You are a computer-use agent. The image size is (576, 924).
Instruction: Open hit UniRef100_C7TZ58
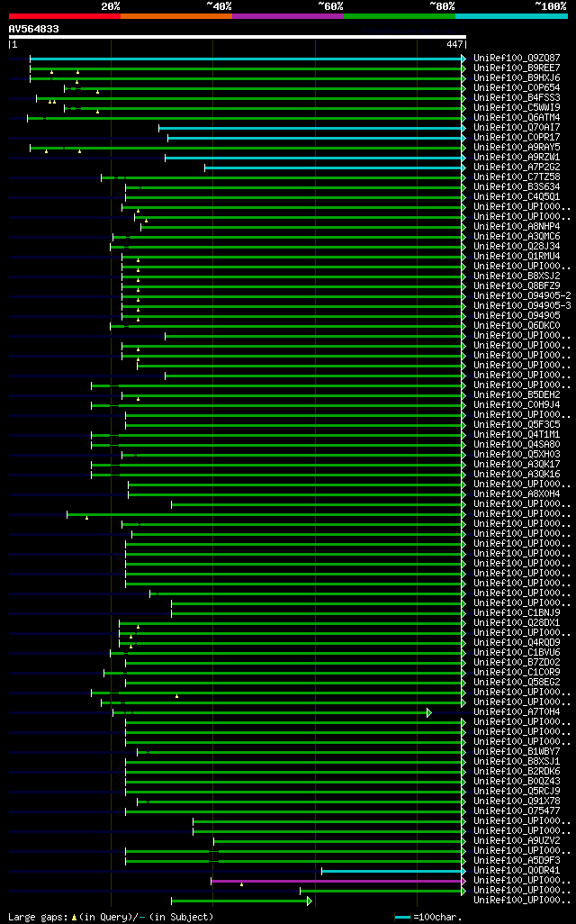(x=517, y=177)
